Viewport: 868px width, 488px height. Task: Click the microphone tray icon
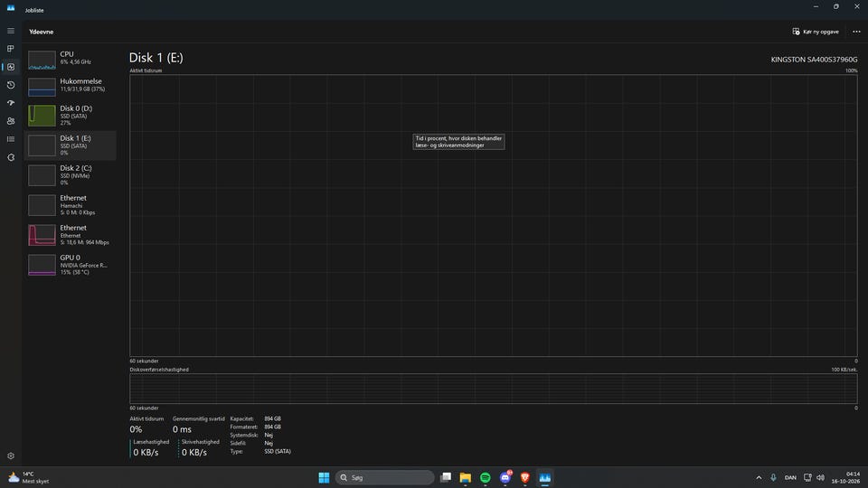(773, 477)
